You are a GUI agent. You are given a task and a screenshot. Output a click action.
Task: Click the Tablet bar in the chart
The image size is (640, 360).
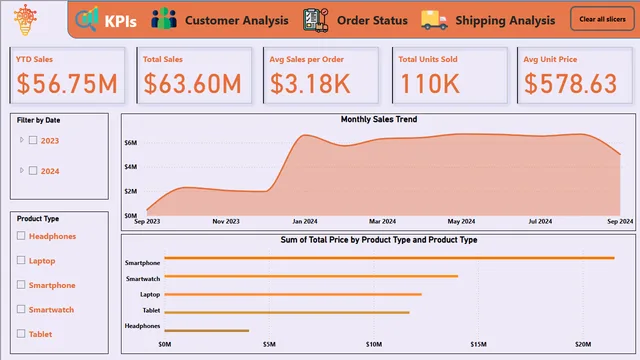point(287,312)
